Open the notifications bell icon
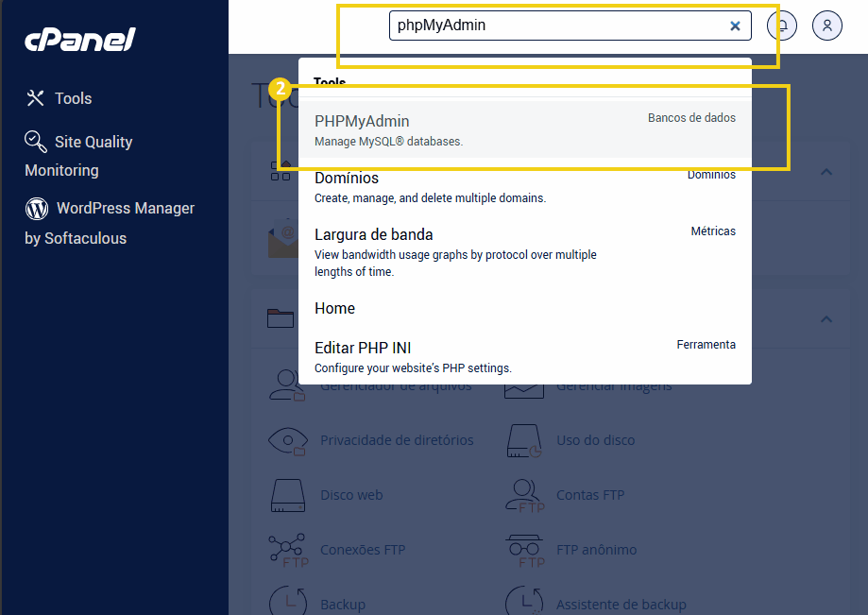 (x=782, y=26)
